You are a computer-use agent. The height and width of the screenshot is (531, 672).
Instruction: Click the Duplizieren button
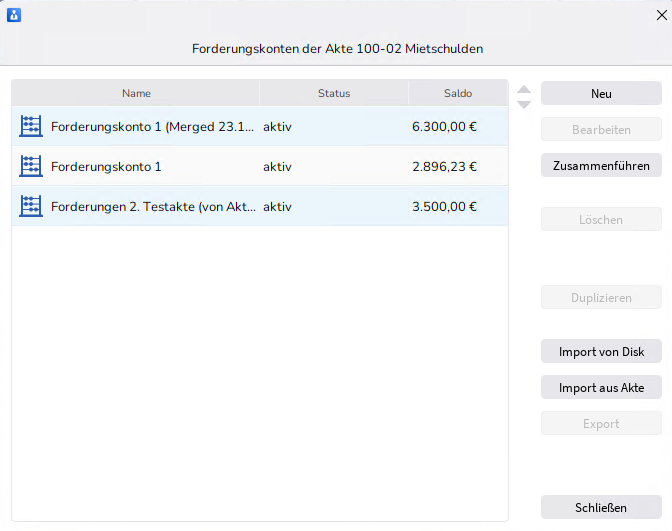601,297
